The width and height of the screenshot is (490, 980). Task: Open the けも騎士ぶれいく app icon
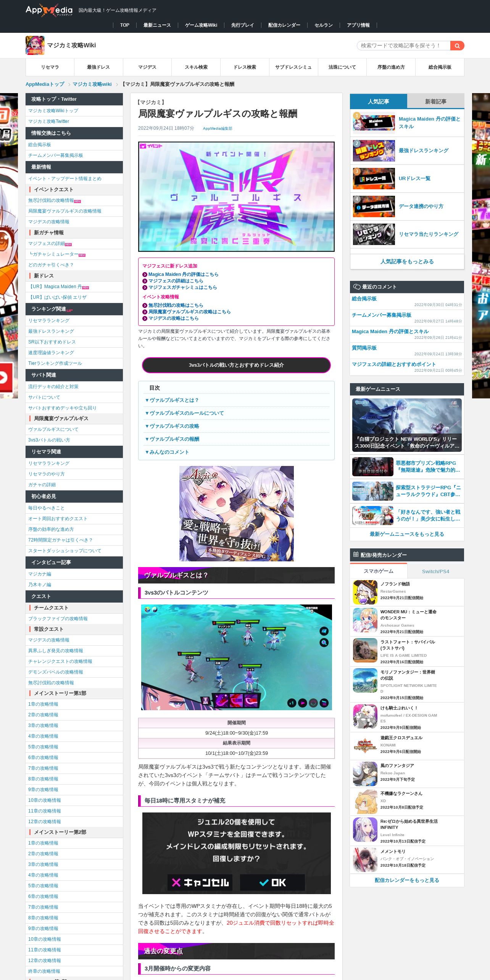[x=365, y=716]
